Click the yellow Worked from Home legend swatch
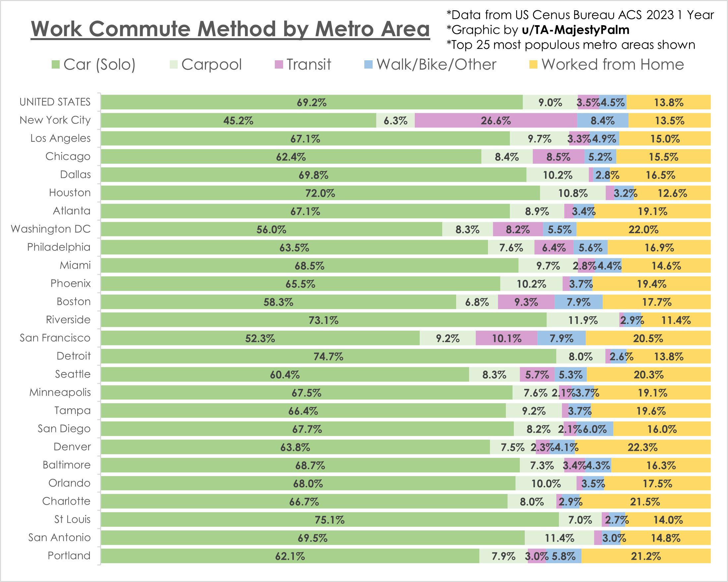 [533, 65]
